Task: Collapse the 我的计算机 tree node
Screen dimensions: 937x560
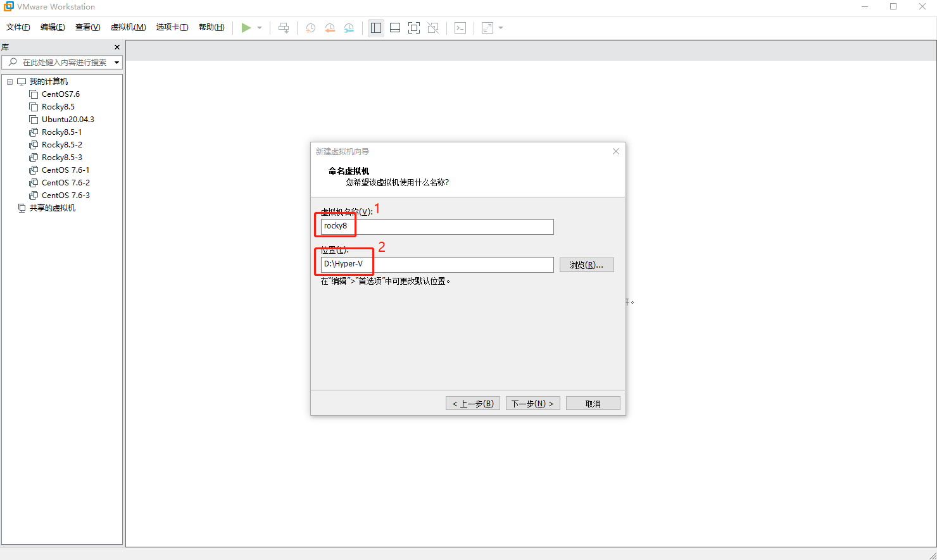Action: (9, 82)
